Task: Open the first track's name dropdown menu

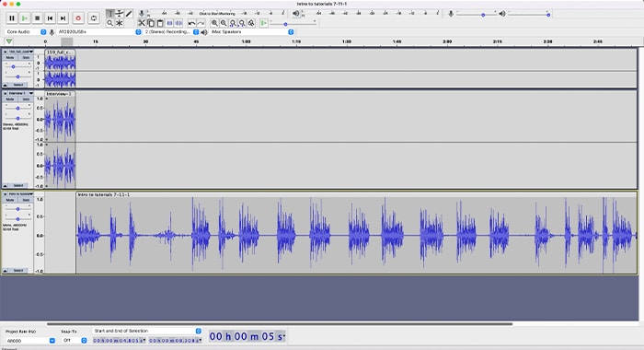Action: pos(20,52)
